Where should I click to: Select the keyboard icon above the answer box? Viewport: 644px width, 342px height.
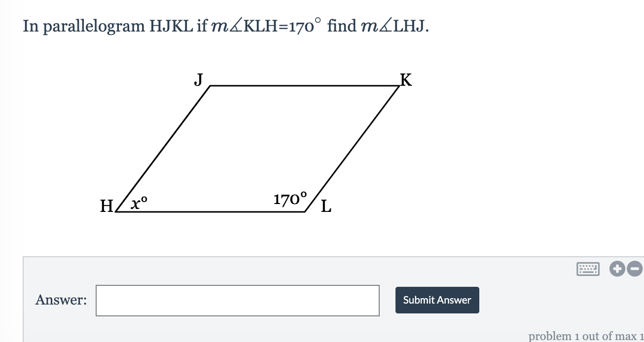[x=588, y=269]
